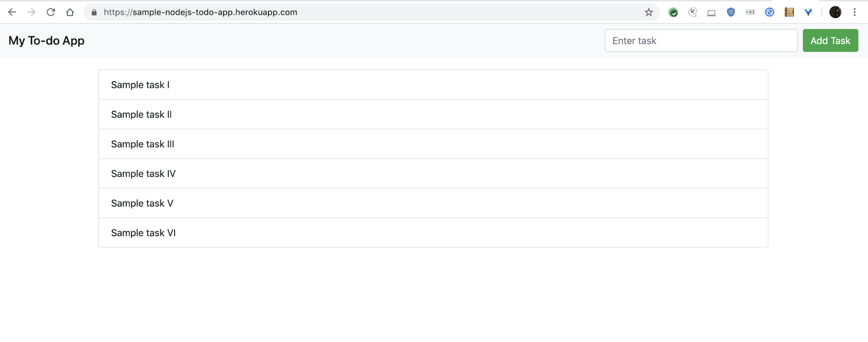Open the blue shield settings extension
868x342 pixels.
(731, 12)
